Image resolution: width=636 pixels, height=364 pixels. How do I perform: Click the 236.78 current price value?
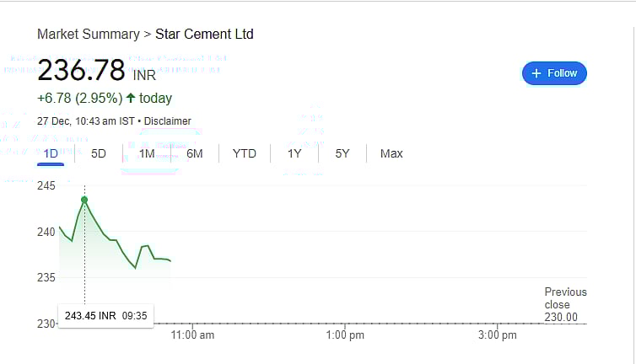(81, 69)
